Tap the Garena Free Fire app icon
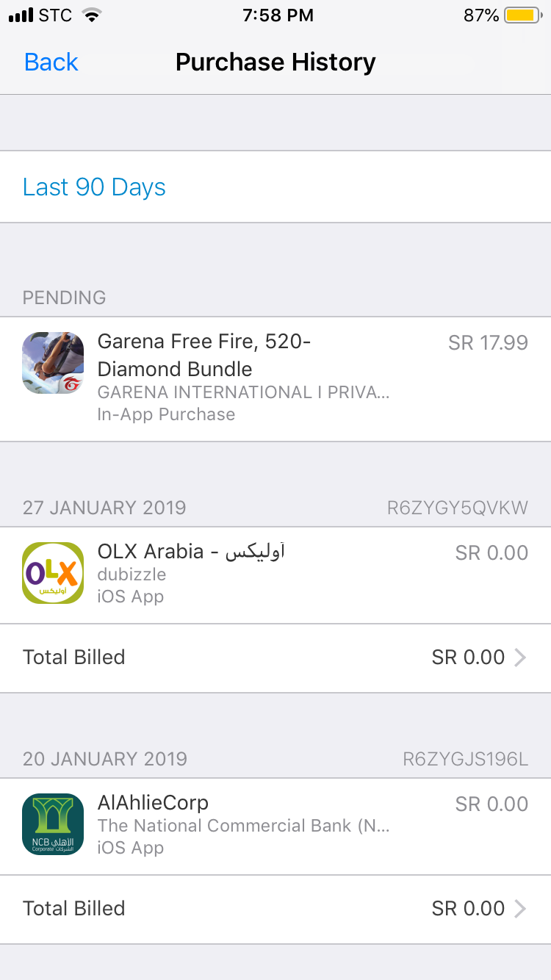This screenshot has width=551, height=980. coord(53,363)
